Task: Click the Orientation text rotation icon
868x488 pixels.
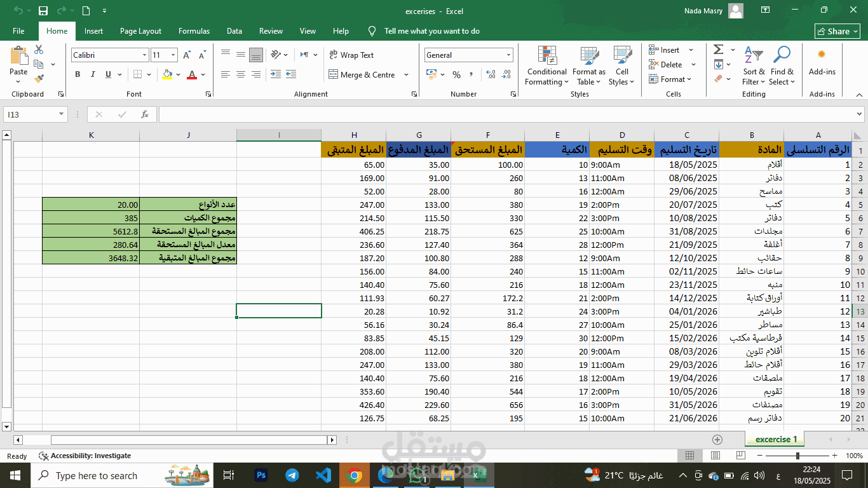Action: point(276,55)
